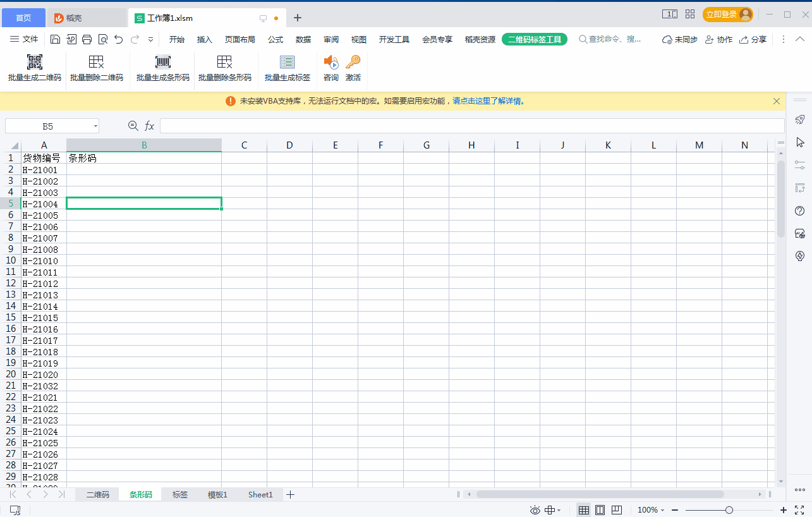Viewport: 812px width, 517px height.
Task: Expand the Name Box dropdown
Action: pyautogui.click(x=95, y=126)
